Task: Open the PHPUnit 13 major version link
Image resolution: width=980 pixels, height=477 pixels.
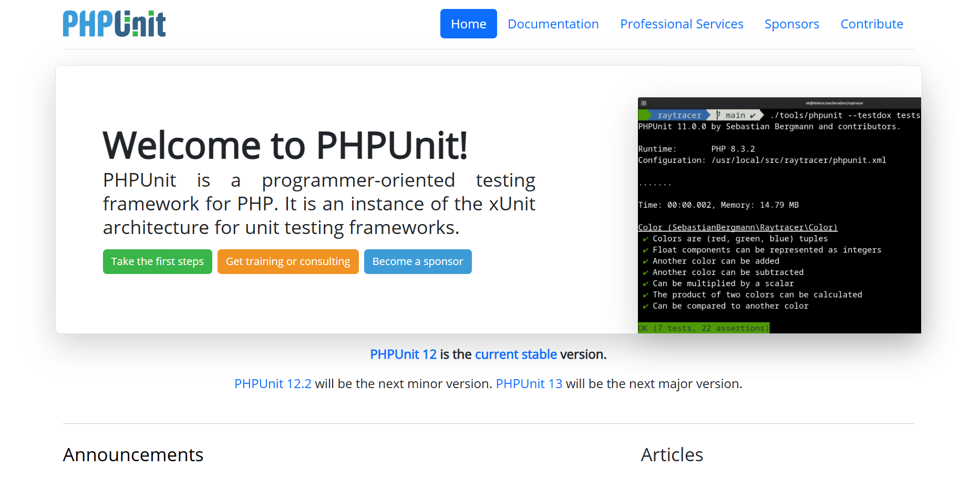Action: coord(529,384)
